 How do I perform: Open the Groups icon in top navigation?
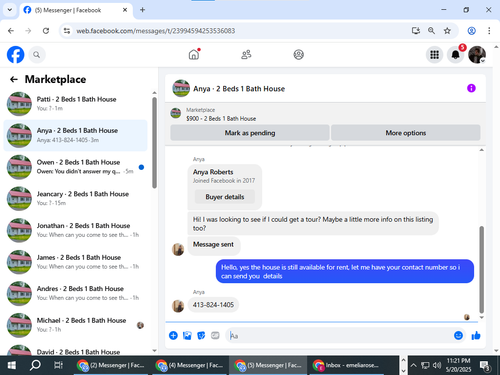pyautogui.click(x=299, y=54)
